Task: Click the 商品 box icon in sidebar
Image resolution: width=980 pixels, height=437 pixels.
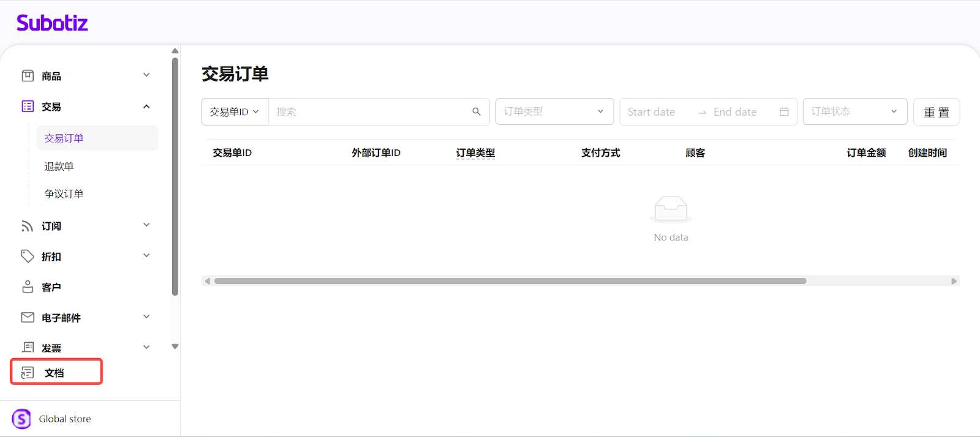Action: tap(28, 76)
